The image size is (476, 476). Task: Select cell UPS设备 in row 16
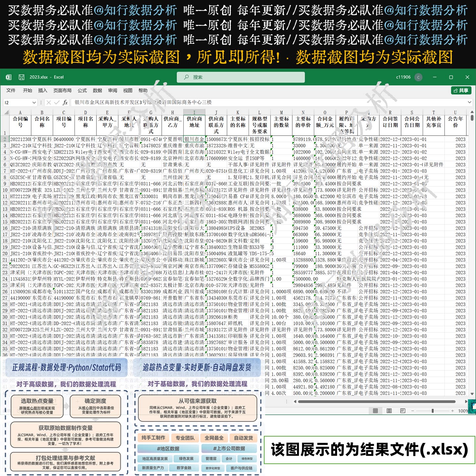[x=238, y=228]
